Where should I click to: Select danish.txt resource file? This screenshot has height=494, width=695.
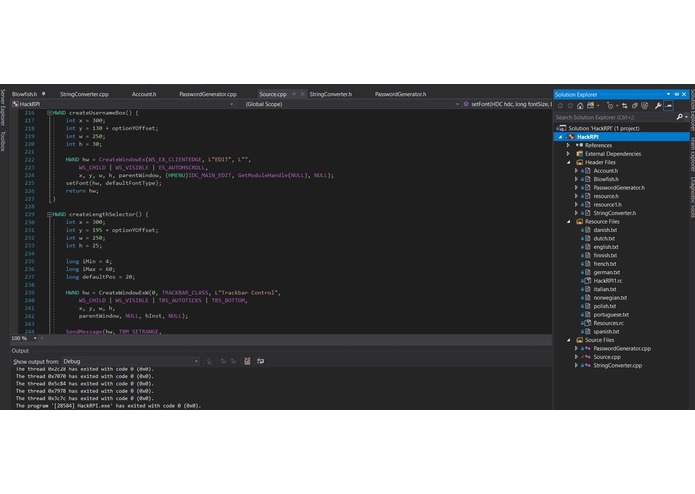click(605, 230)
